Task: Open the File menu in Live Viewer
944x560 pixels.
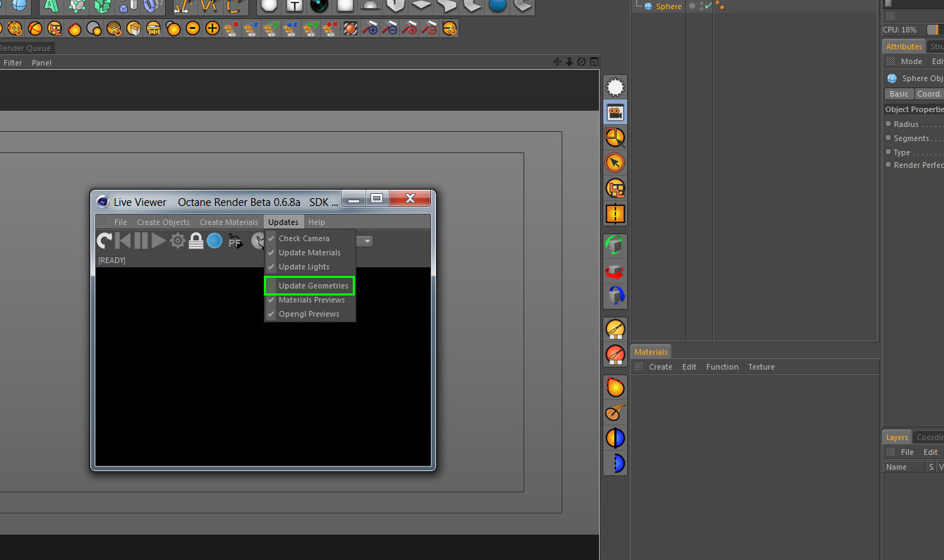Action: point(121,222)
